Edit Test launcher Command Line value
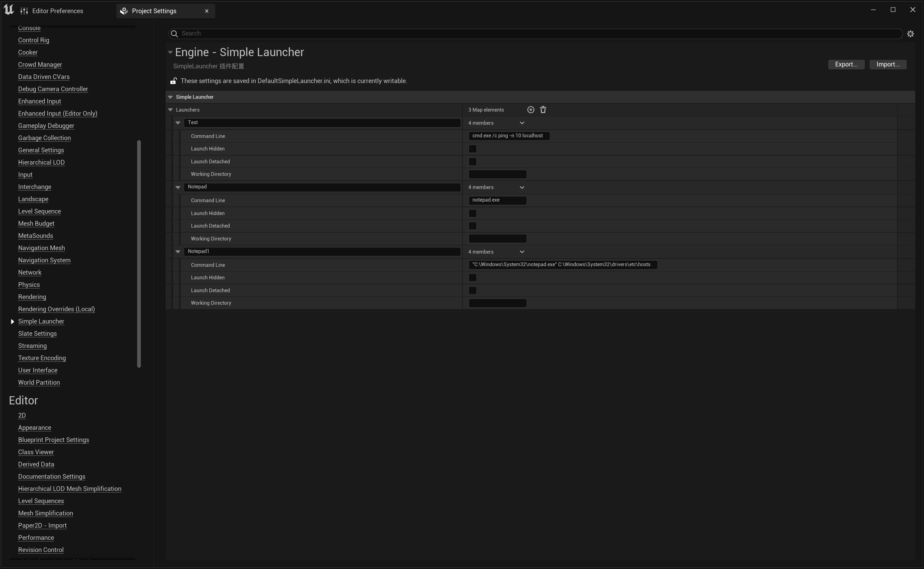Image resolution: width=924 pixels, height=569 pixels. point(509,136)
